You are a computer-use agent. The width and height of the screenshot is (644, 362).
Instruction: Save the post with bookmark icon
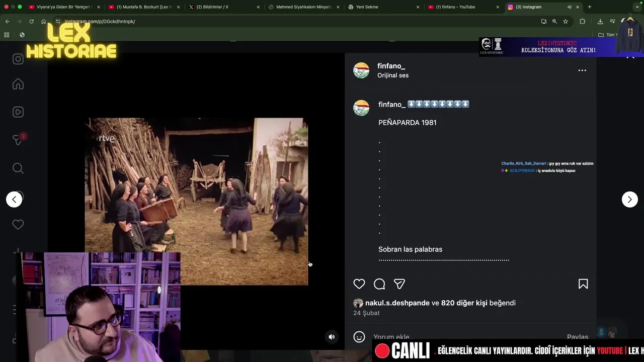pyautogui.click(x=583, y=284)
